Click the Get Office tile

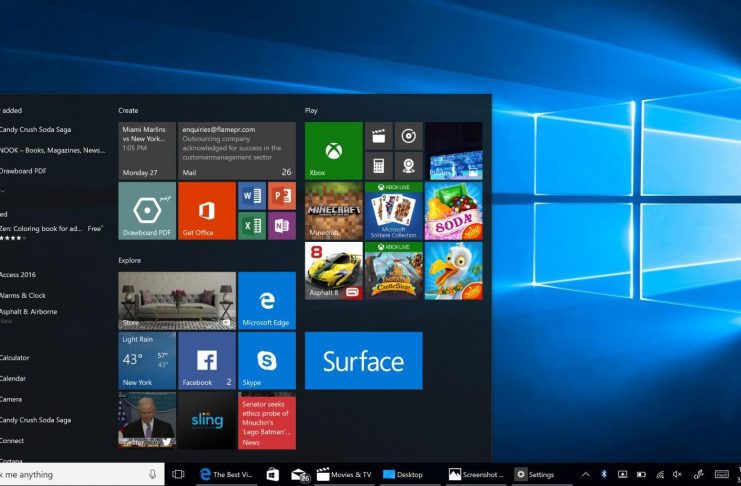point(207,211)
